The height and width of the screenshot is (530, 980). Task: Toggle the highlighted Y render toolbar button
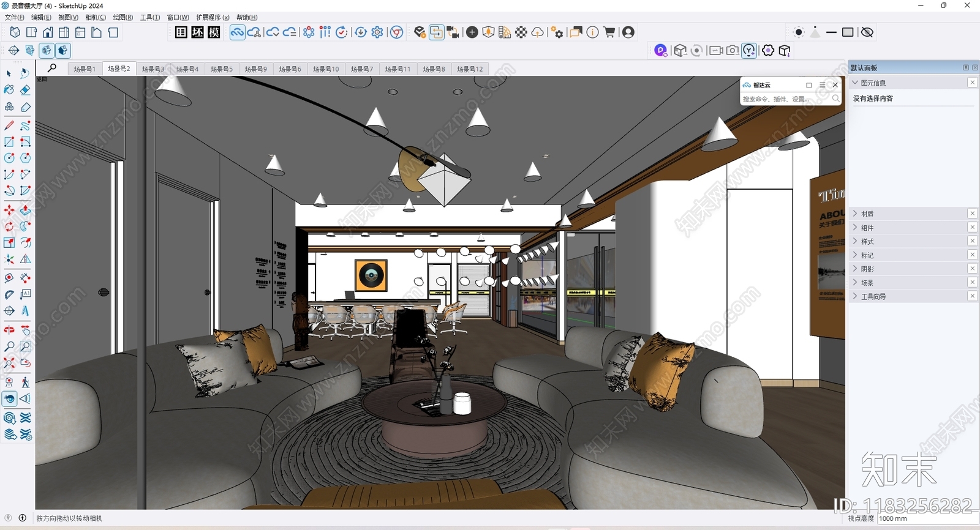coord(749,50)
